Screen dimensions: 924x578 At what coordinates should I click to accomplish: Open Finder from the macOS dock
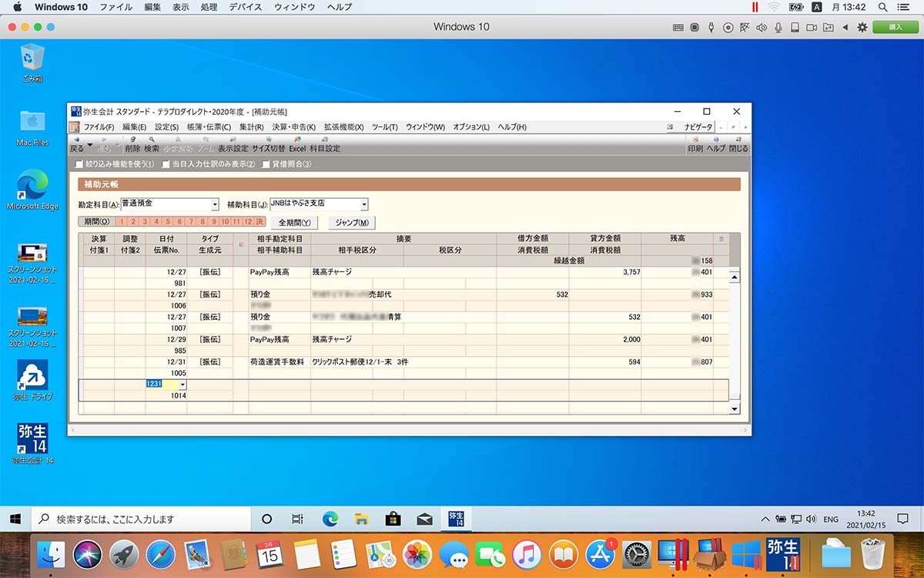[51, 554]
